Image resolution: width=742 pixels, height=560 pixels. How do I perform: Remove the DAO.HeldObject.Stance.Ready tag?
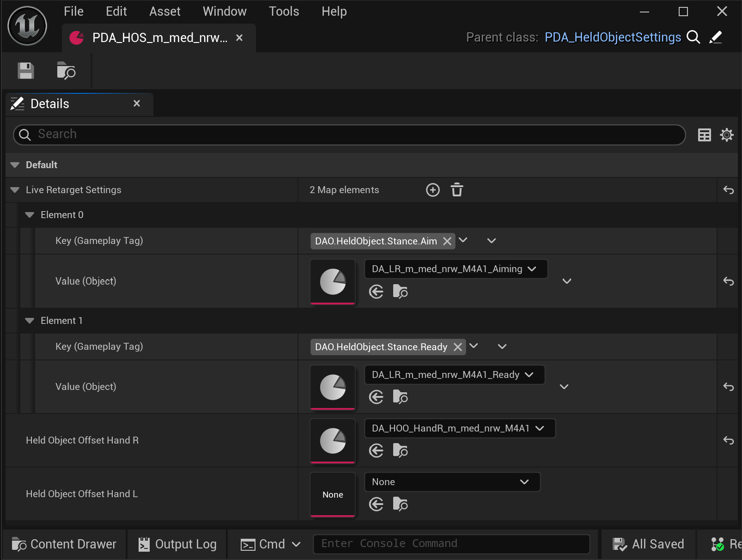tap(457, 347)
